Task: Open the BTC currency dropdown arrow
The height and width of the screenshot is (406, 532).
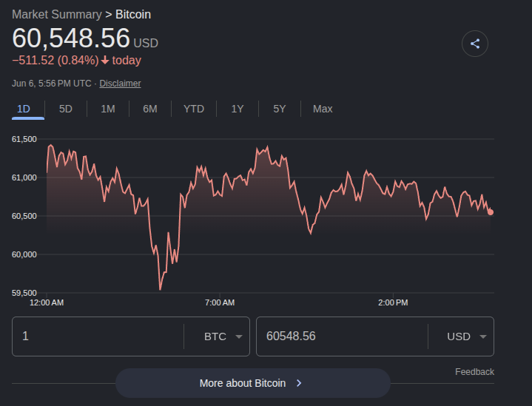Action: click(239, 336)
